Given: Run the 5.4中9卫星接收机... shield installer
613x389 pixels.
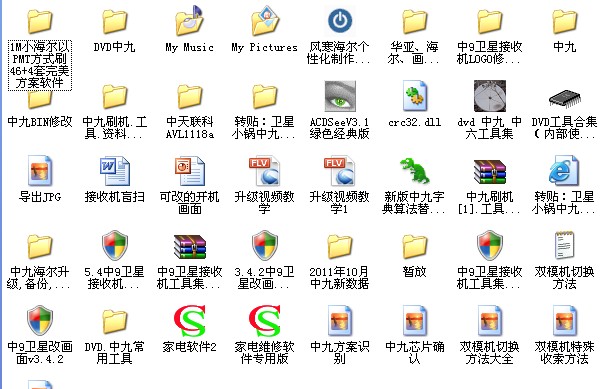Looking at the screenshot, I should [115, 246].
